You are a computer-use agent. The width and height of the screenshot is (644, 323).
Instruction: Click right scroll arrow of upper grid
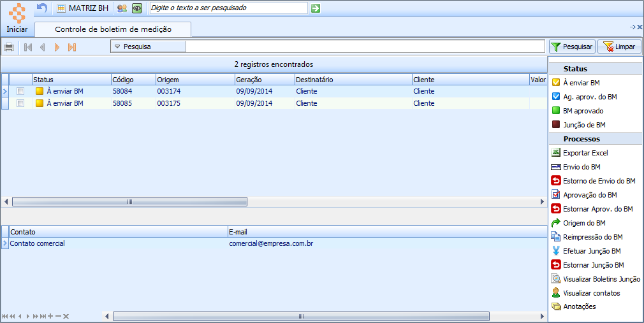[x=542, y=201]
